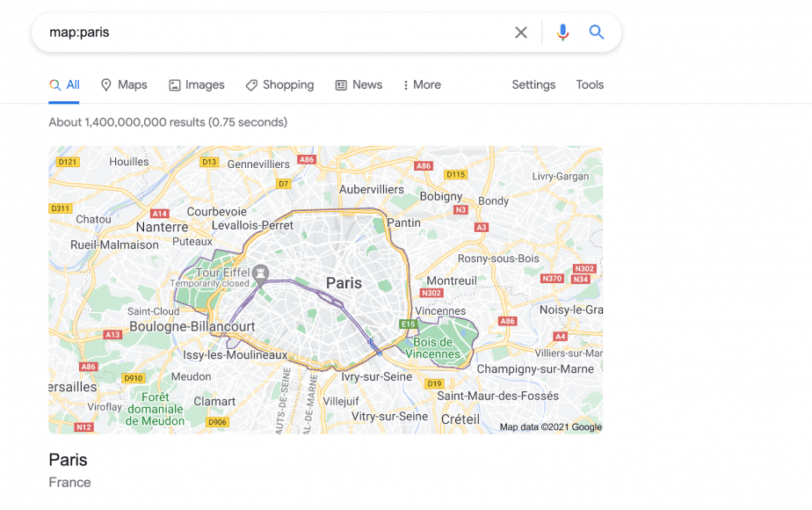Click Rosny-sous-Bois label on map
This screenshot has width=812, height=510.
click(498, 259)
